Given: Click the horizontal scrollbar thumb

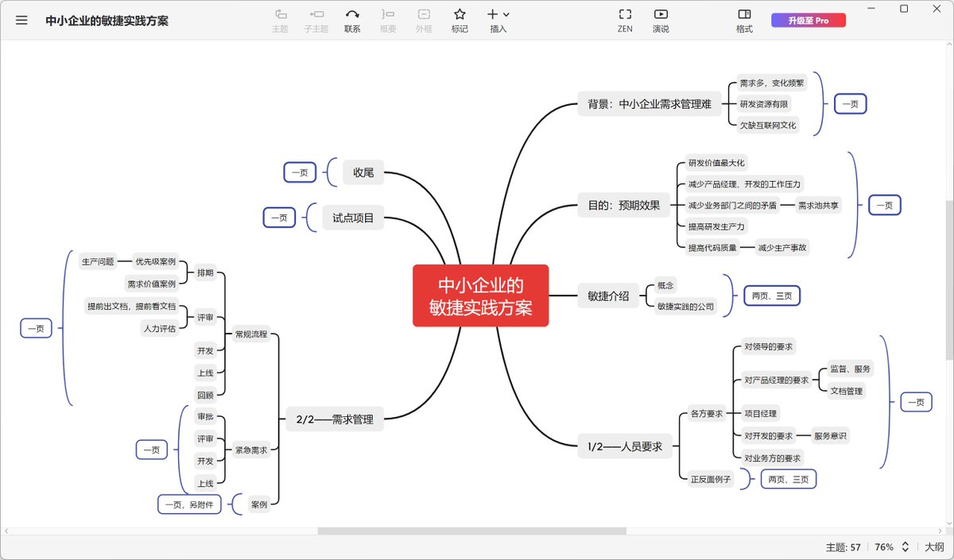Looking at the screenshot, I should point(471,531).
